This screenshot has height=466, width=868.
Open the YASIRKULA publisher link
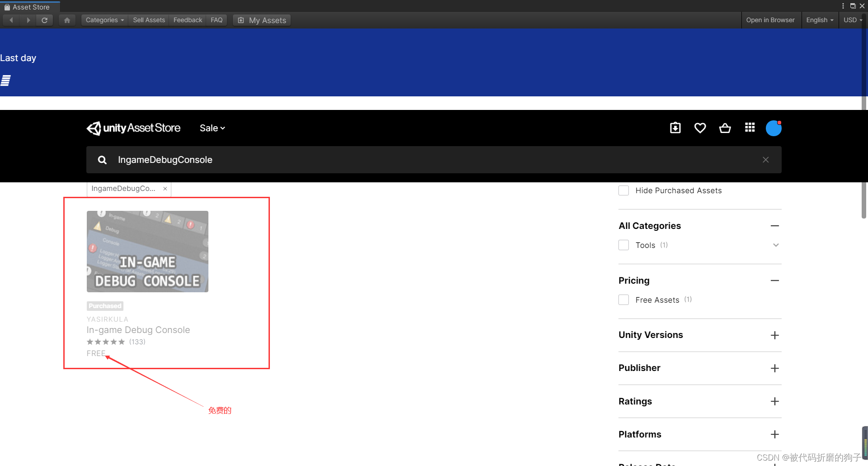click(108, 319)
